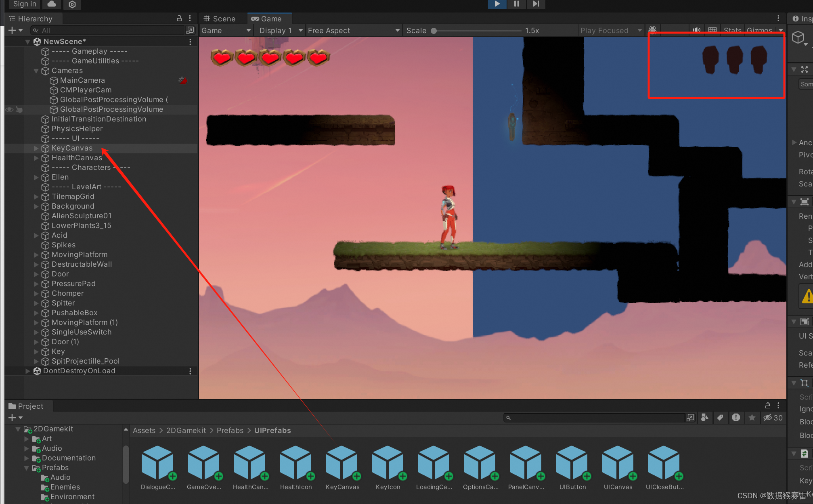Screen dimensions: 813x504
Task: Open the Game view options dots
Action: [778, 18]
